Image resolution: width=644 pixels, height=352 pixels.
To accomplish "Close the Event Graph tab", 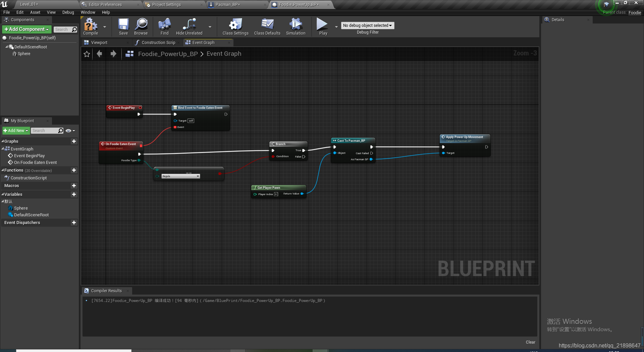I will click(229, 43).
